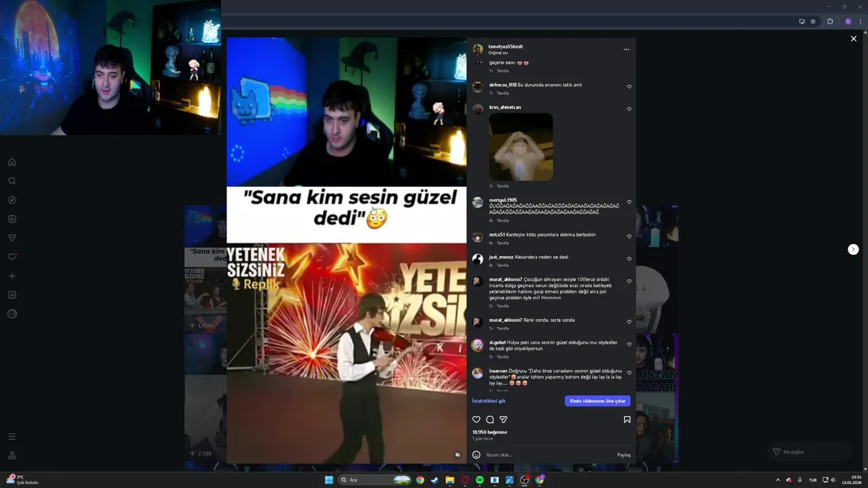Click Orijinal ses audio link
The width and height of the screenshot is (868, 488).
pos(498,53)
